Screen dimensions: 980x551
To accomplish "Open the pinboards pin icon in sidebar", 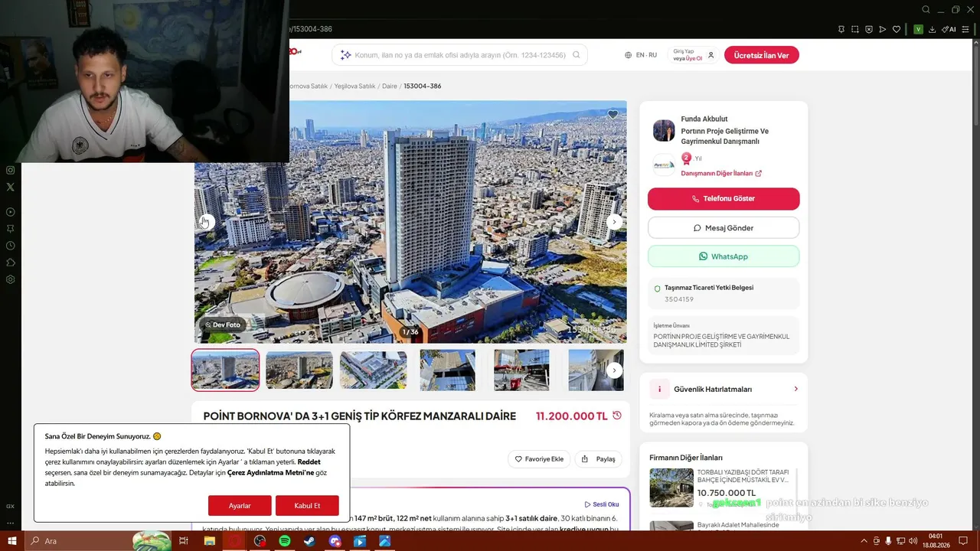I will pyautogui.click(x=10, y=229).
